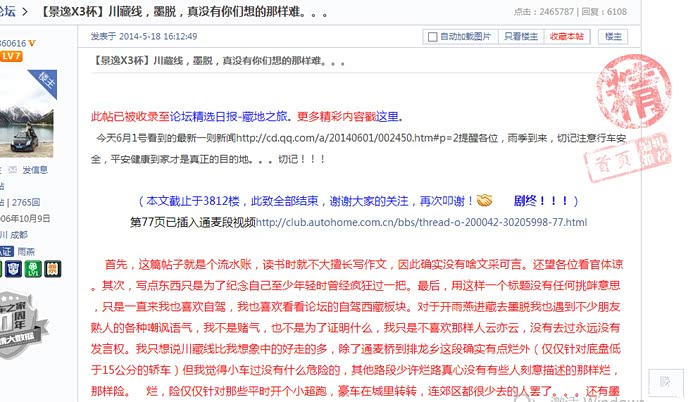Click 只看楼主 to filter posts
The image size is (700, 402).
click(520, 37)
